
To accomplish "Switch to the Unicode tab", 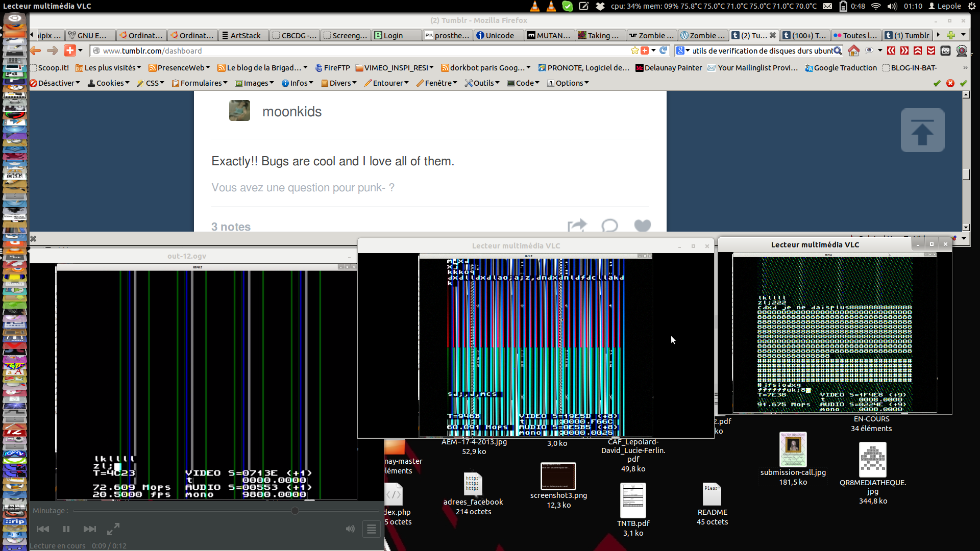I will [499, 35].
